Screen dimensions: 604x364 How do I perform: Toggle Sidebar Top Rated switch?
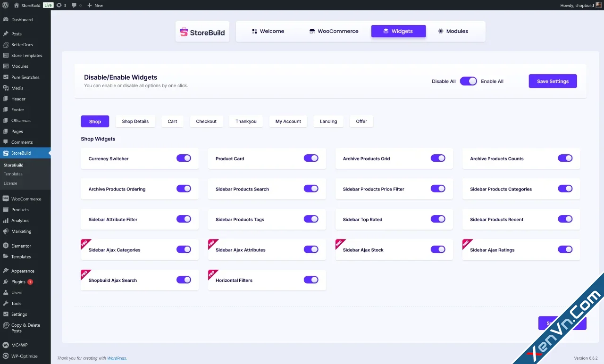pyautogui.click(x=438, y=219)
